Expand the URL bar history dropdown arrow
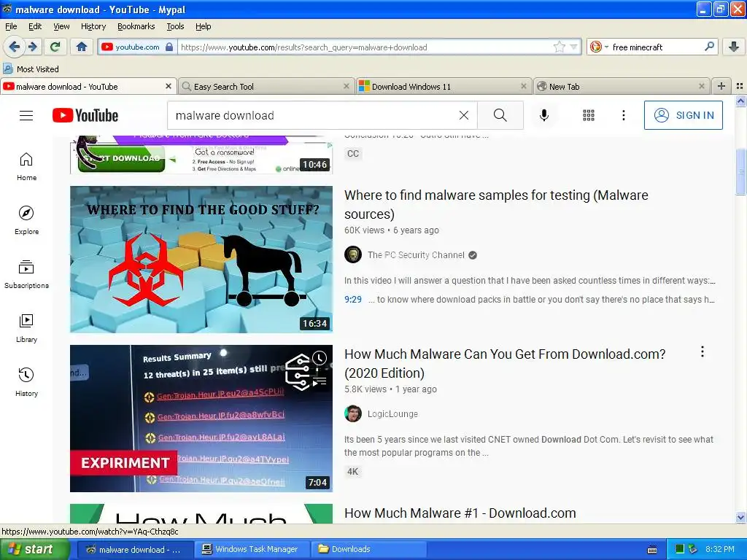 click(x=573, y=47)
